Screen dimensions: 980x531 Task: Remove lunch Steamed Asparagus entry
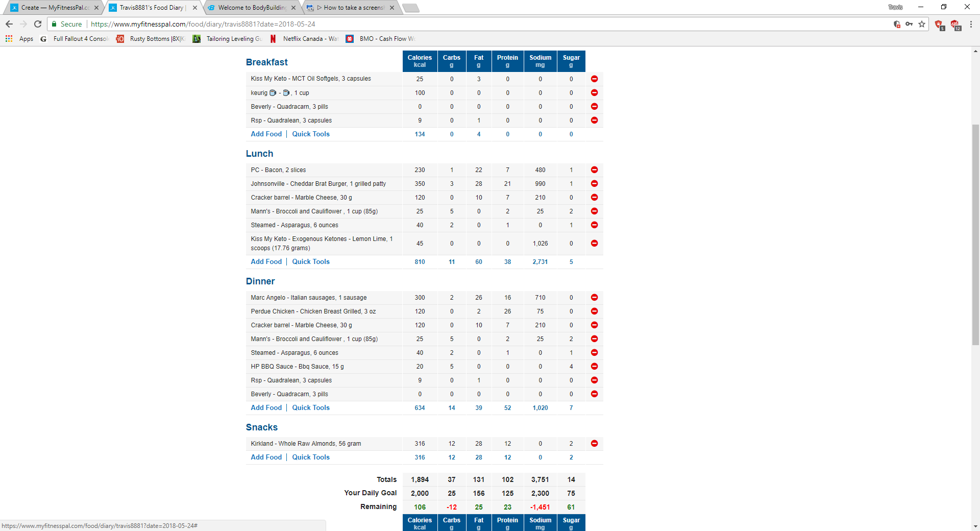[594, 225]
